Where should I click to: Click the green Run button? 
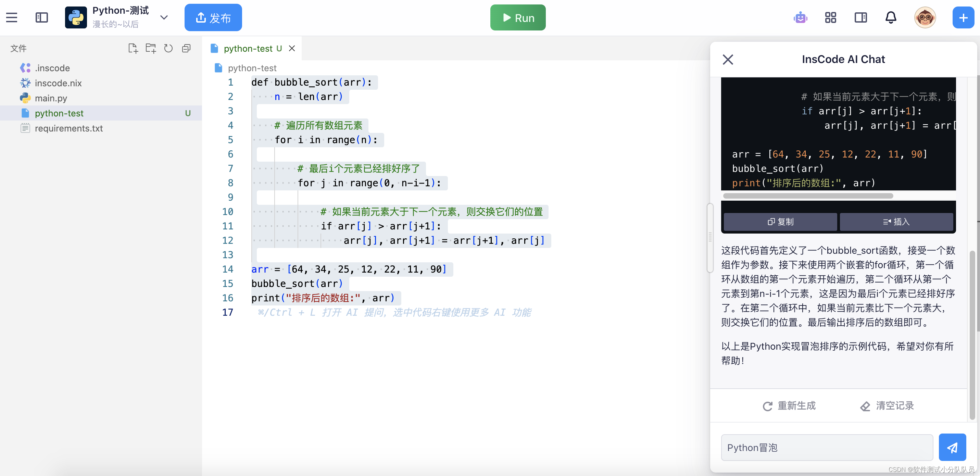tap(517, 17)
